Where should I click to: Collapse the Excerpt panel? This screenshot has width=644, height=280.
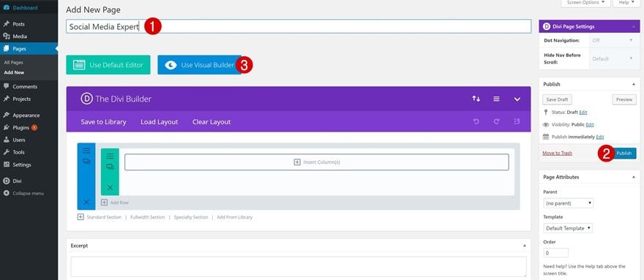coord(525,246)
